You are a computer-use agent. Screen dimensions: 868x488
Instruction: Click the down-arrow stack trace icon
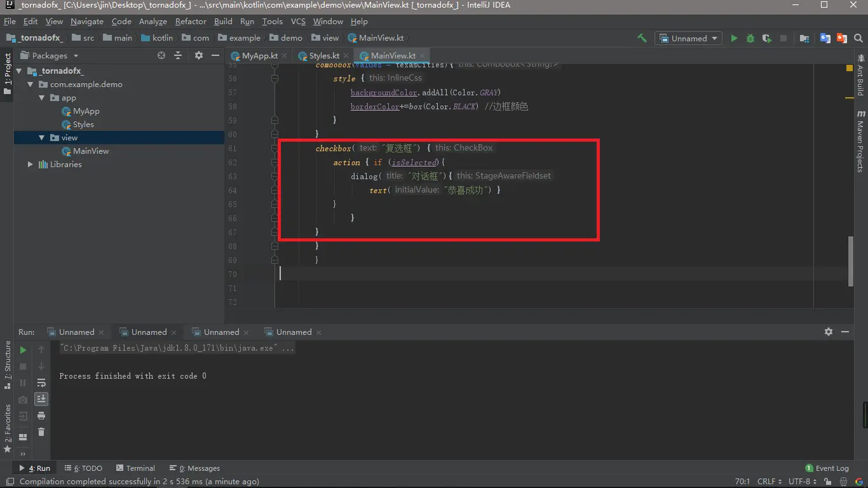(41, 367)
